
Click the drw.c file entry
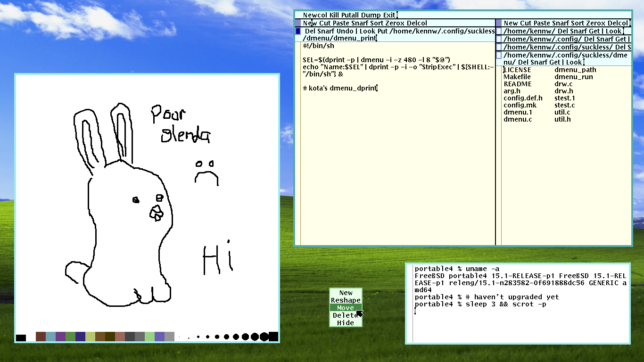pos(563,84)
